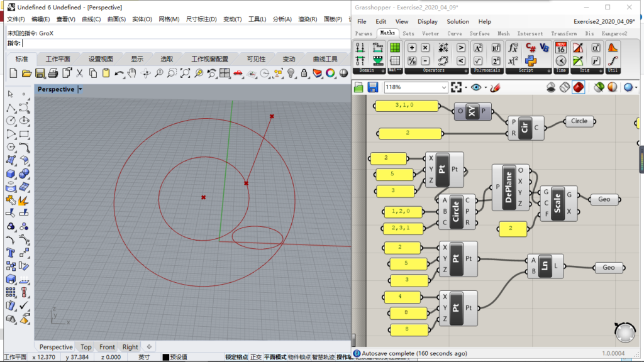Toggle wireframe preview mode icon
The width and height of the screenshot is (644, 362).
(x=565, y=87)
